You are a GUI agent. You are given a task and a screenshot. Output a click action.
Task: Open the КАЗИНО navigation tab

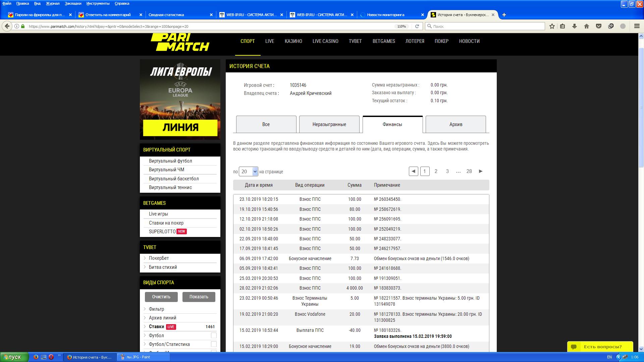[293, 41]
